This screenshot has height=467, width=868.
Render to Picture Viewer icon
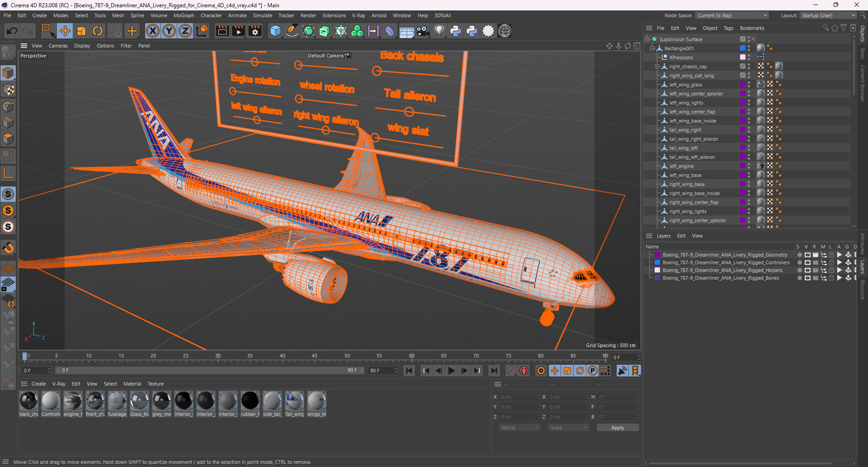(x=238, y=31)
